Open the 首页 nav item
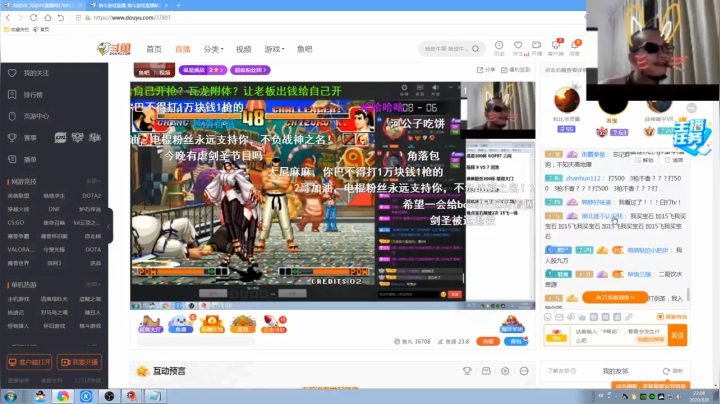 click(154, 49)
